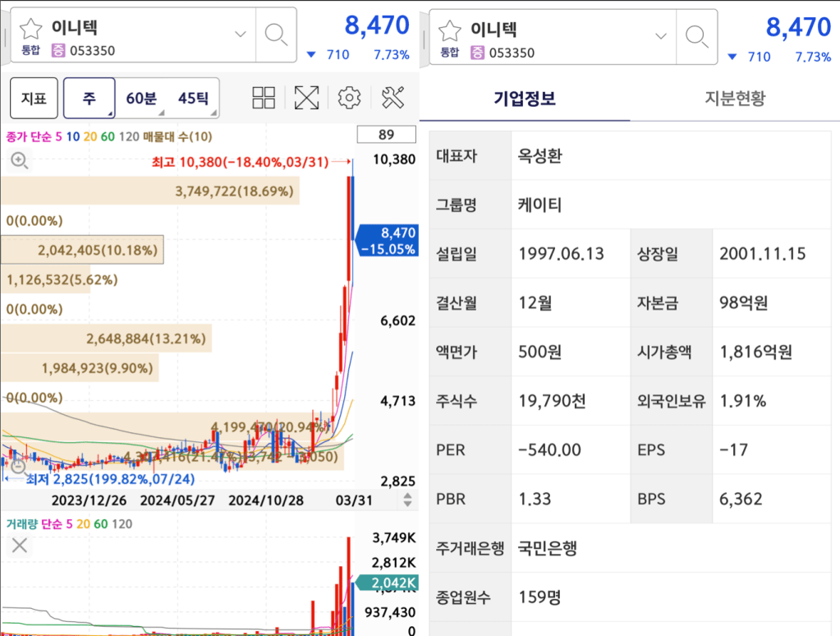
Task: Click the employee count 159명
Action: click(x=539, y=597)
